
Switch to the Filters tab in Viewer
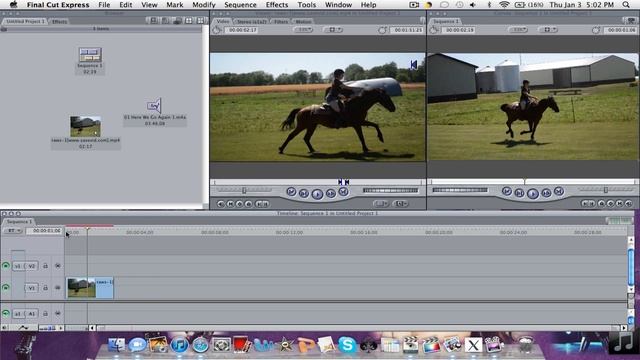click(x=281, y=21)
